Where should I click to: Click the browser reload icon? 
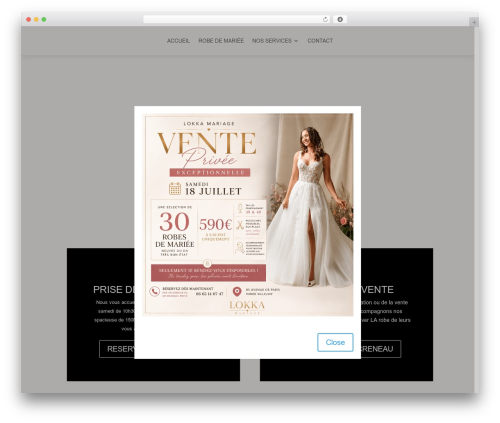click(x=325, y=20)
